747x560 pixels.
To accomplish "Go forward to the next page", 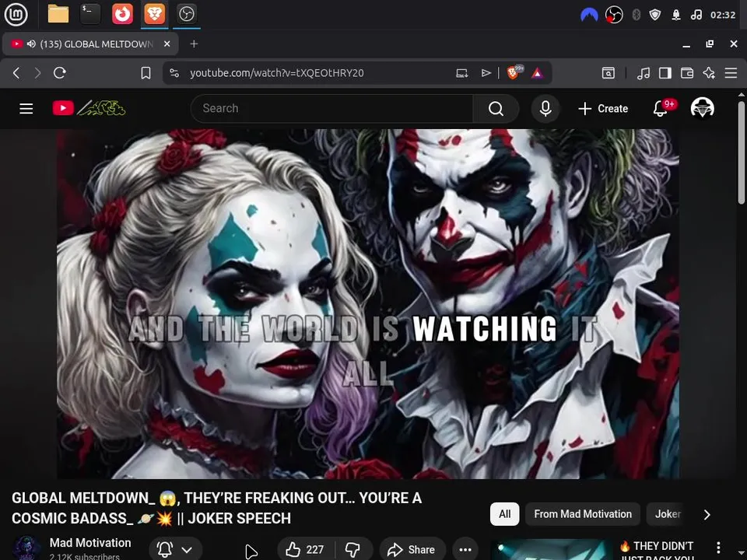I will pyautogui.click(x=37, y=73).
